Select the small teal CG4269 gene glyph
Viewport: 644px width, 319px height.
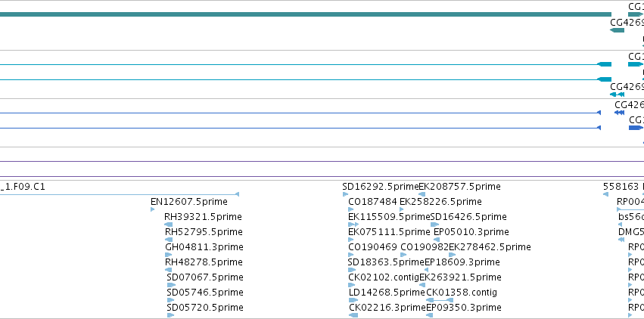[x=617, y=30]
